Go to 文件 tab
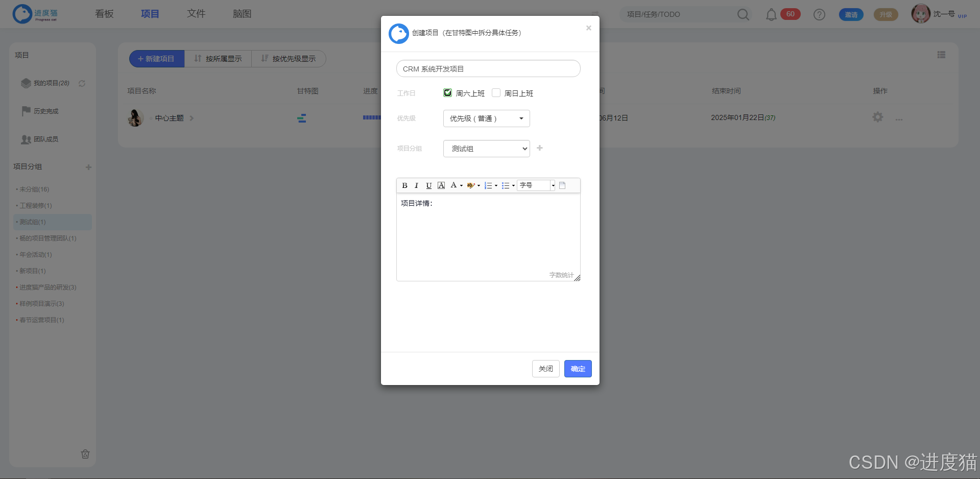The image size is (980, 479). 196,14
